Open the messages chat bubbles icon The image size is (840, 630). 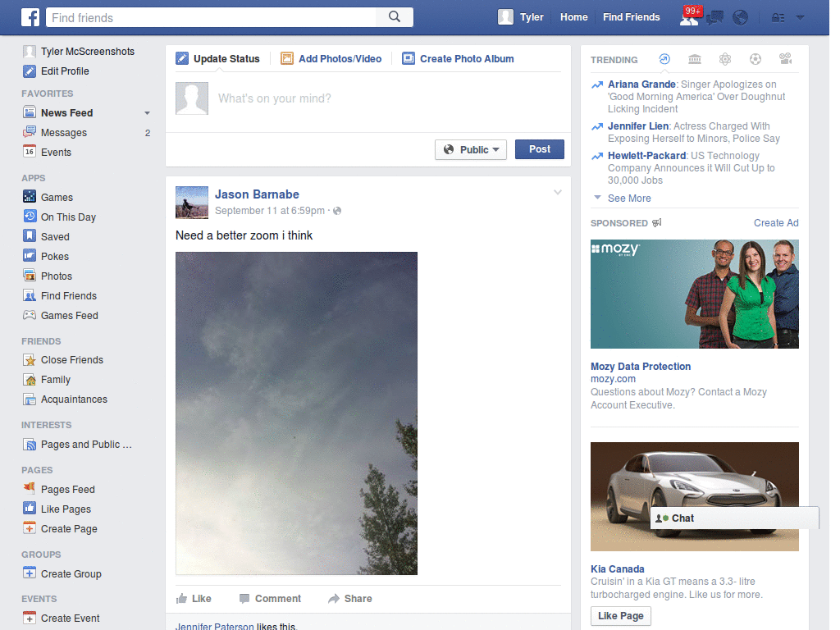tap(714, 18)
